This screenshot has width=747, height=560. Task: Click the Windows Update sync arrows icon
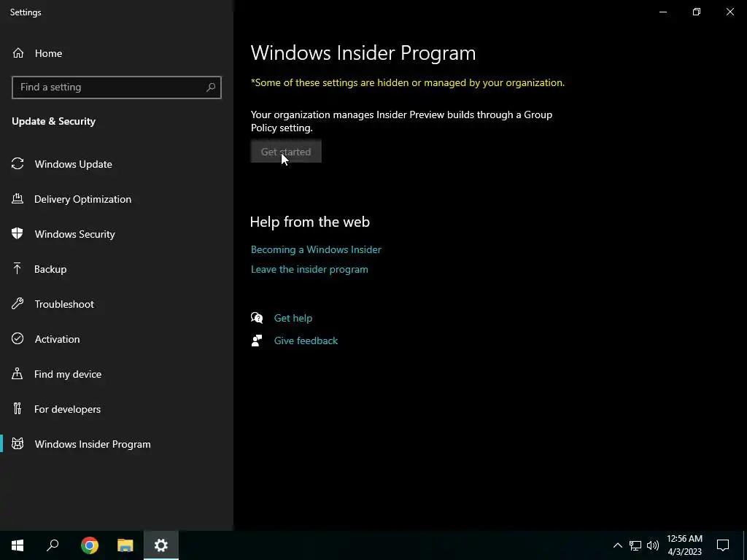pyautogui.click(x=18, y=164)
